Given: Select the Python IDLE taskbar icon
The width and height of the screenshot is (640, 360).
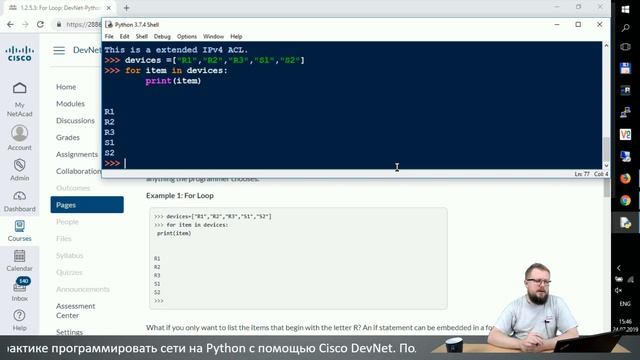Looking at the screenshot, I should point(625,222).
